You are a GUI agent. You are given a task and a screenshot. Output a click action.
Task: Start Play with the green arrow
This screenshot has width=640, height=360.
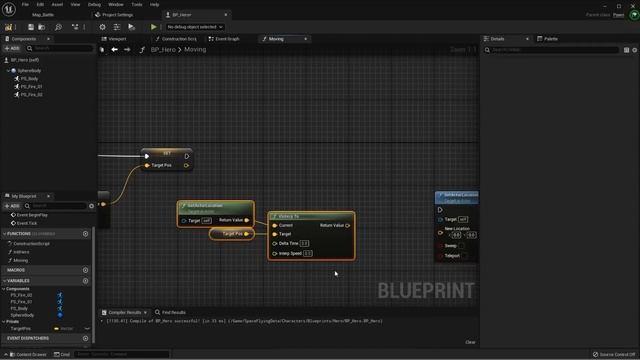(153, 27)
